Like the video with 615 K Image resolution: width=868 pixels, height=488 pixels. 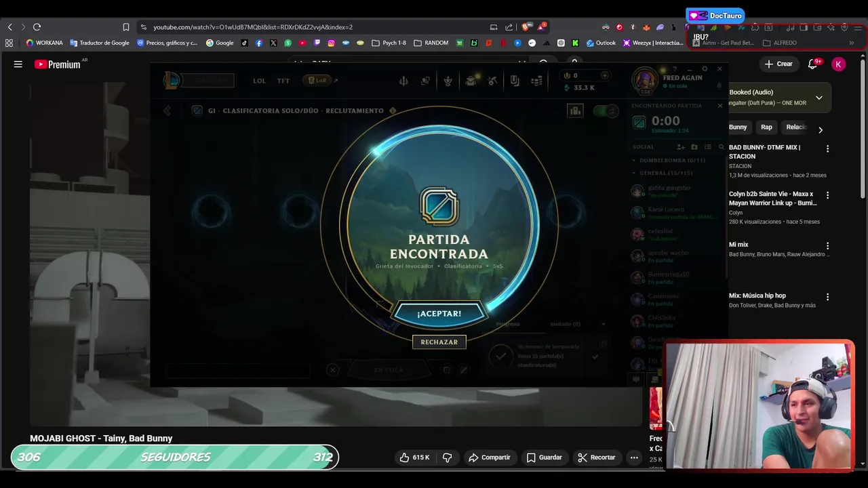414,457
